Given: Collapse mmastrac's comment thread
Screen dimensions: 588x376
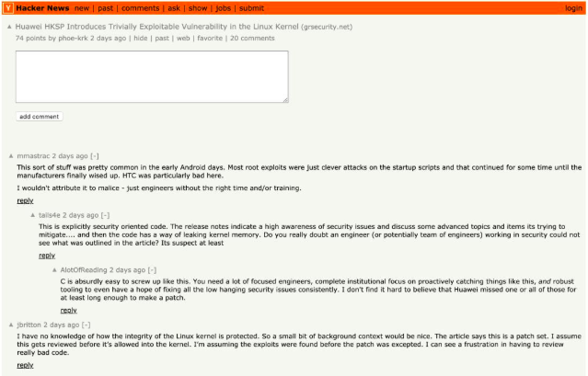Looking at the screenshot, I should point(95,156).
